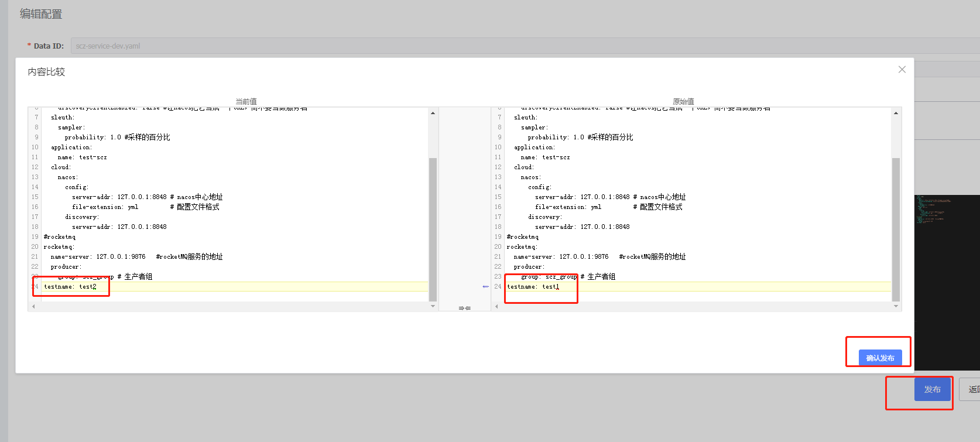Click the blue 发布 publish button
The height and width of the screenshot is (442, 980).
pos(932,389)
